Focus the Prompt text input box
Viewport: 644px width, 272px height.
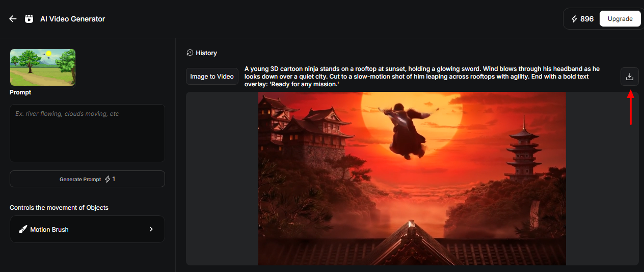click(87, 133)
